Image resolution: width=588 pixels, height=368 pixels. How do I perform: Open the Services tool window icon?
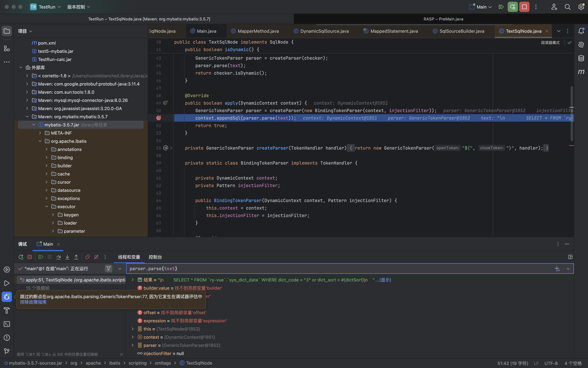pos(7,269)
